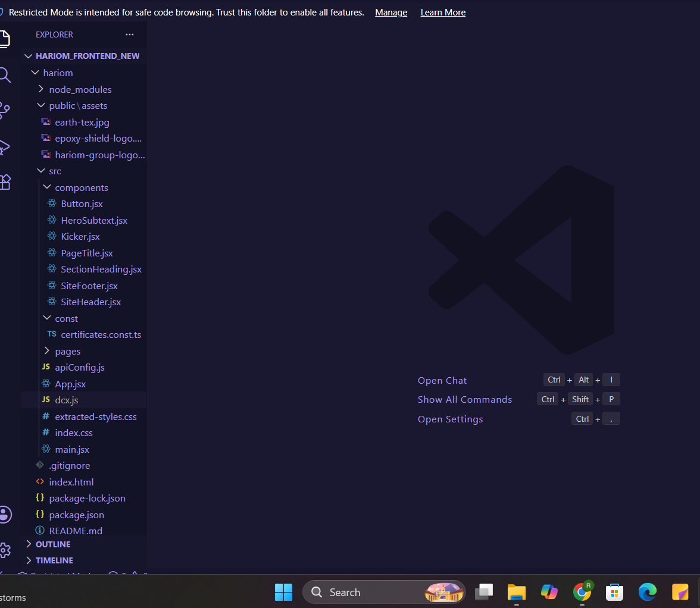Collapse the HARIOM_FRONTEND_NEW root folder
This screenshot has width=700, height=608.
[x=84, y=56]
